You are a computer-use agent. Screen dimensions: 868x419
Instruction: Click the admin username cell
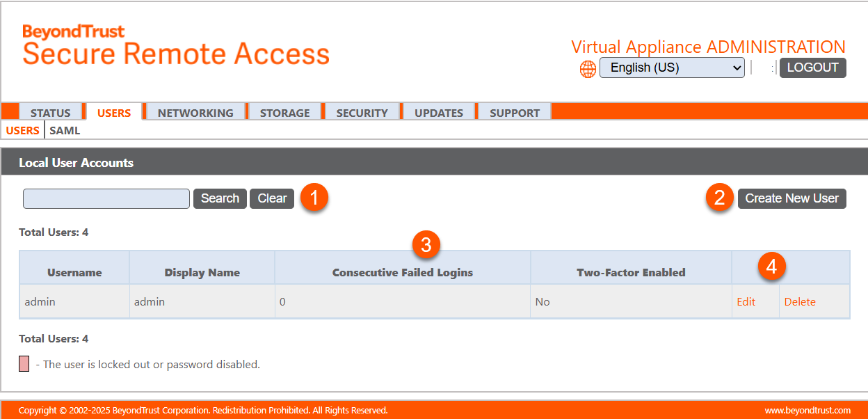pyautogui.click(x=74, y=302)
